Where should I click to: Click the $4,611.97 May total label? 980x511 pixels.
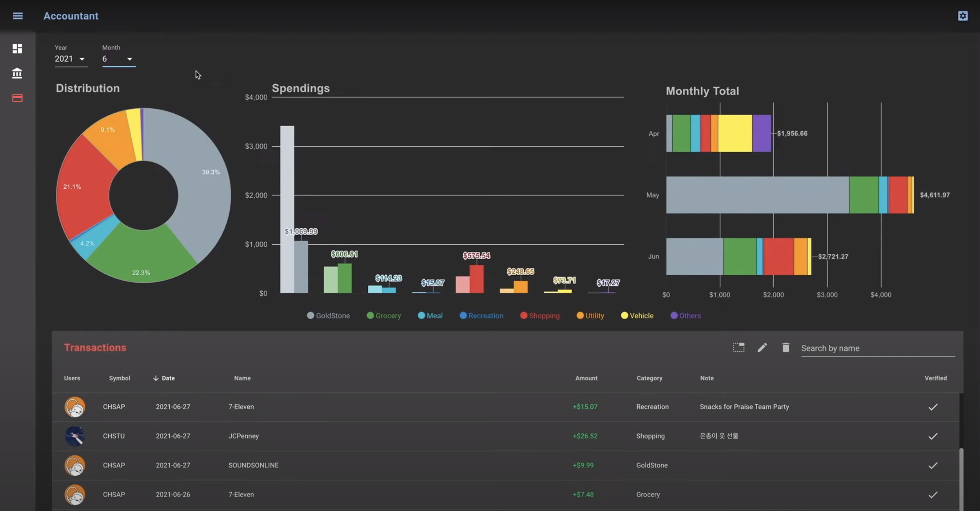coord(935,195)
